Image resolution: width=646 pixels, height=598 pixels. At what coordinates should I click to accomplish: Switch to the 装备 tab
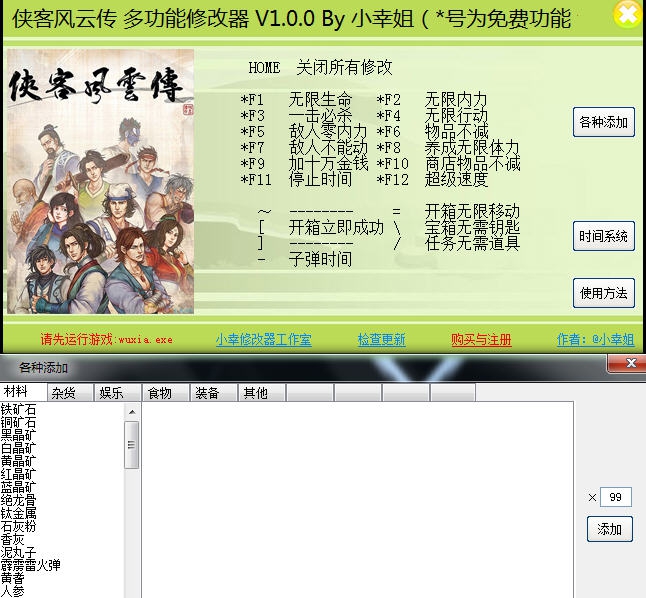[213, 393]
